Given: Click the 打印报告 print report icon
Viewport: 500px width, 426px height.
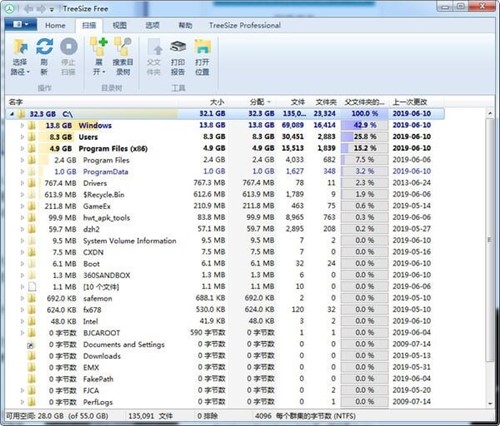Looking at the screenshot, I should 178,47.
